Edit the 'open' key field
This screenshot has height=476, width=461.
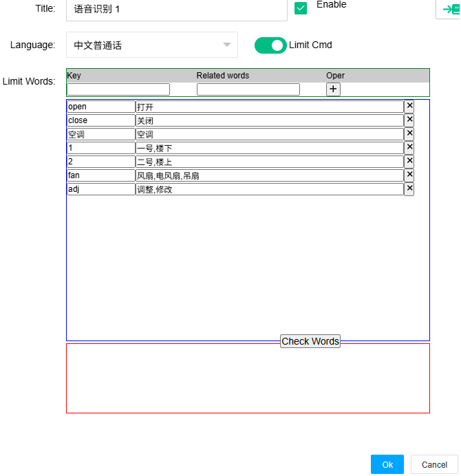point(101,107)
